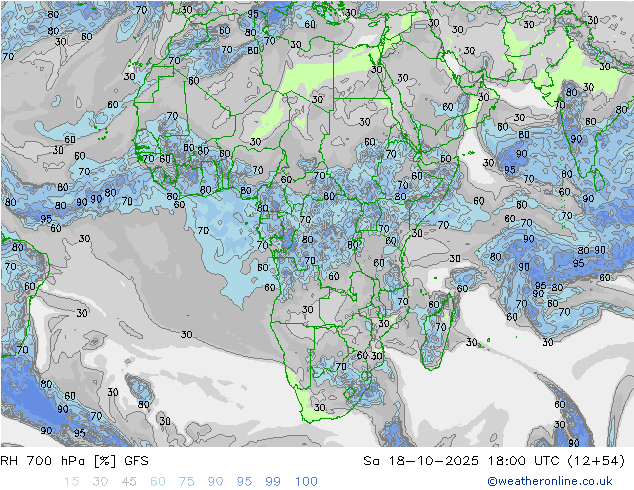
Task: Click the "(12+54)" forecast offset text
Action: pos(596,461)
